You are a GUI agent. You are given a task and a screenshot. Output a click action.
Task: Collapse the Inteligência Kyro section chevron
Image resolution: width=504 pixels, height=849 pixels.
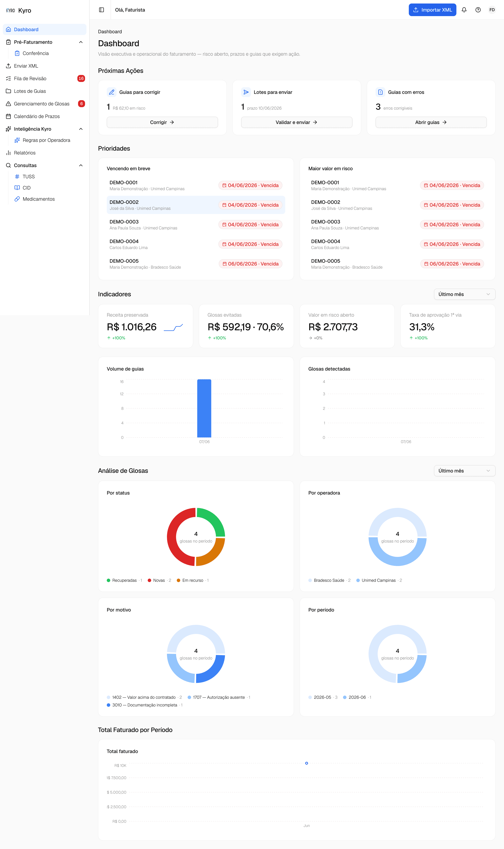pos(81,129)
